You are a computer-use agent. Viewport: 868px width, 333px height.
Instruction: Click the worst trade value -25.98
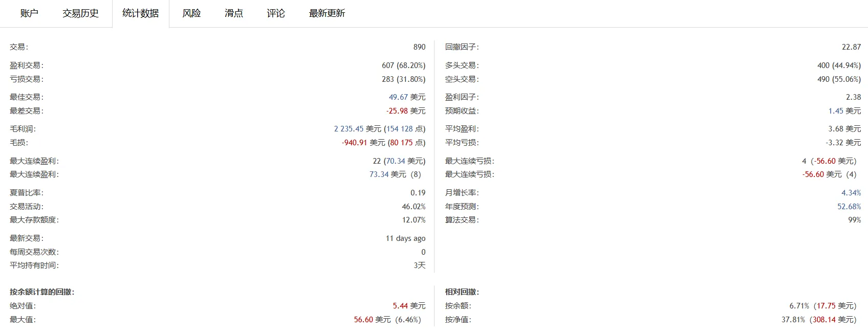(x=397, y=111)
